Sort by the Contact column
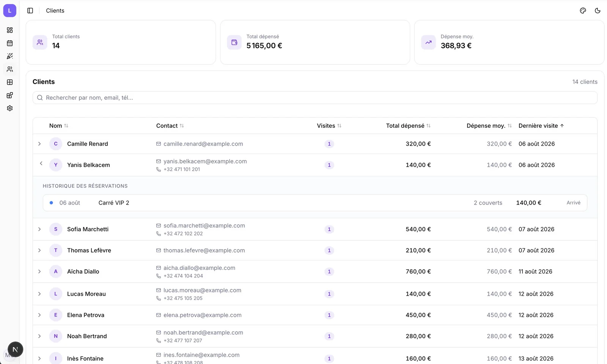The width and height of the screenshot is (607, 364). click(170, 126)
